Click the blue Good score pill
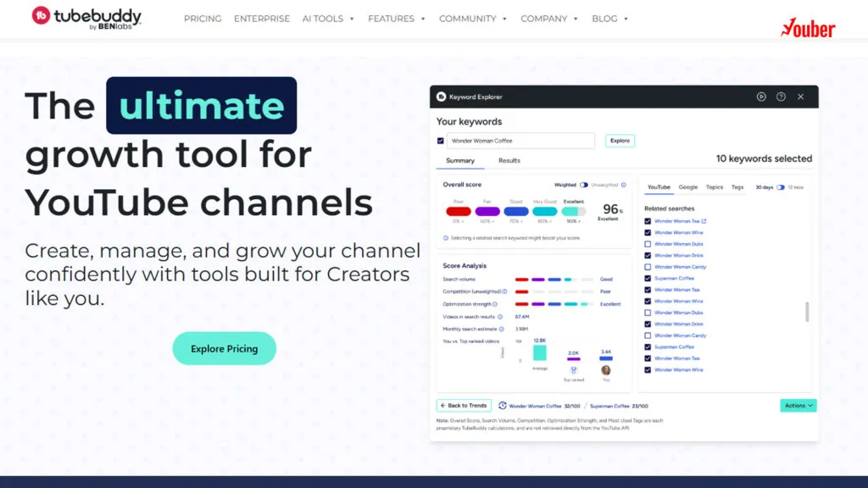The width and height of the screenshot is (868, 488). point(516,211)
